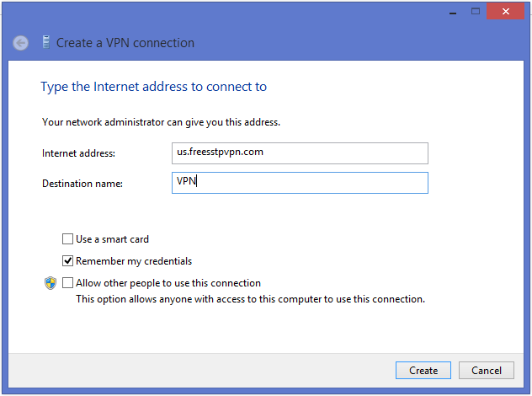Click the "Use a smart card" label text
532x396 pixels.
click(x=112, y=239)
